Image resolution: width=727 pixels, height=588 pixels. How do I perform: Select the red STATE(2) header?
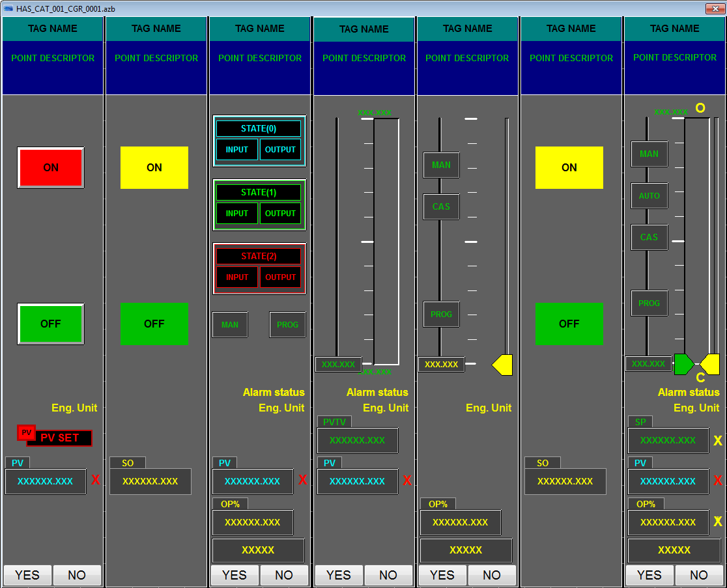click(x=259, y=257)
